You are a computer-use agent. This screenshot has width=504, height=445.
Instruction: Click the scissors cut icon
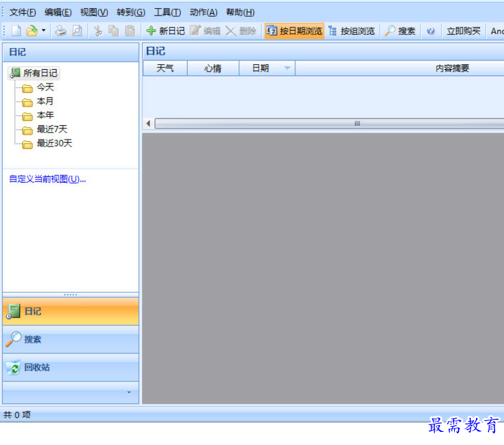98,31
